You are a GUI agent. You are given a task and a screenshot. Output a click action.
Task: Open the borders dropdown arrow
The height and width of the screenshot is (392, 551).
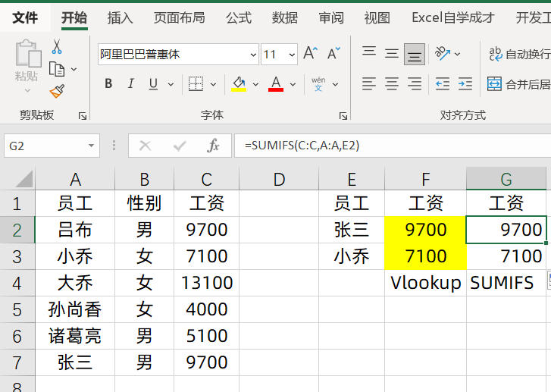213,84
